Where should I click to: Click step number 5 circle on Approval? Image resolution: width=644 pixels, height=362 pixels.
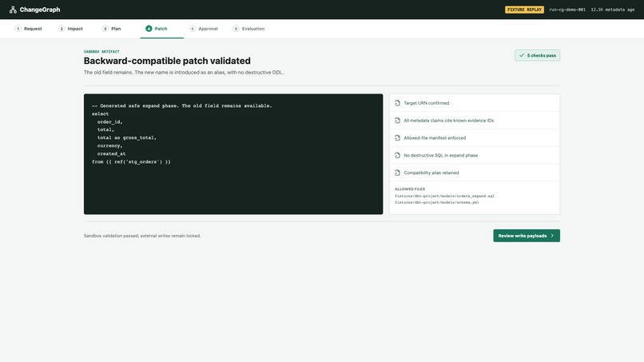193,29
